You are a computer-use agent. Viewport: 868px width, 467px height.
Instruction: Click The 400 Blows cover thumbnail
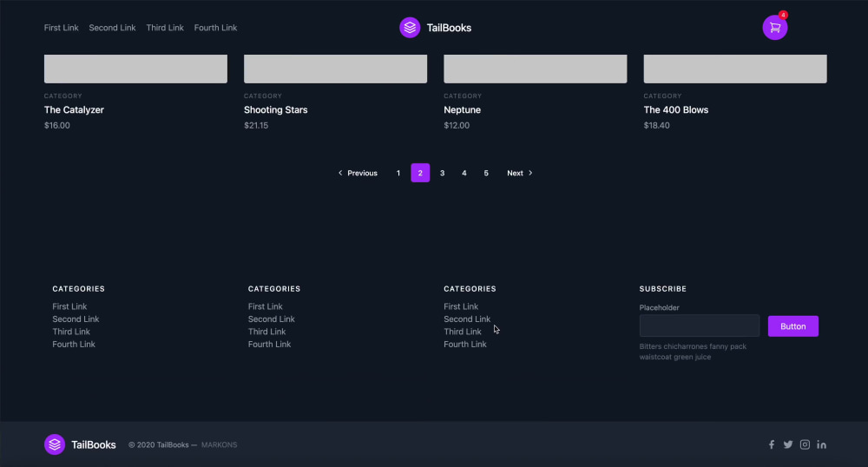735,69
